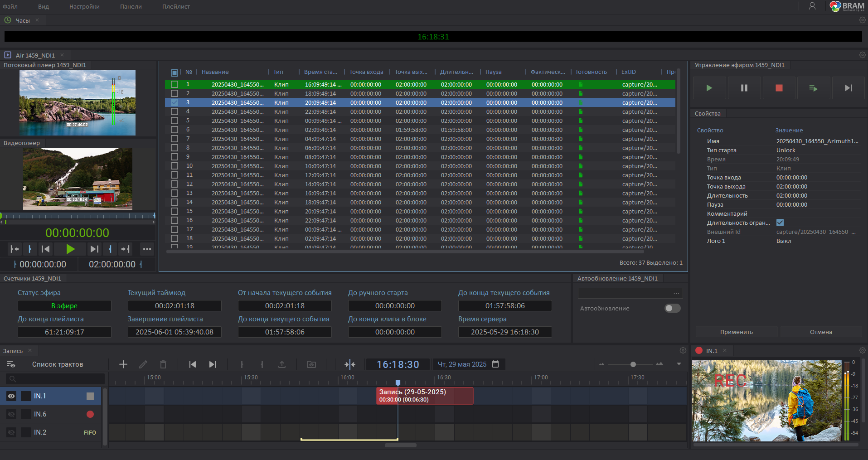
Task: Toggle the auto-update switch
Action: [673, 308]
